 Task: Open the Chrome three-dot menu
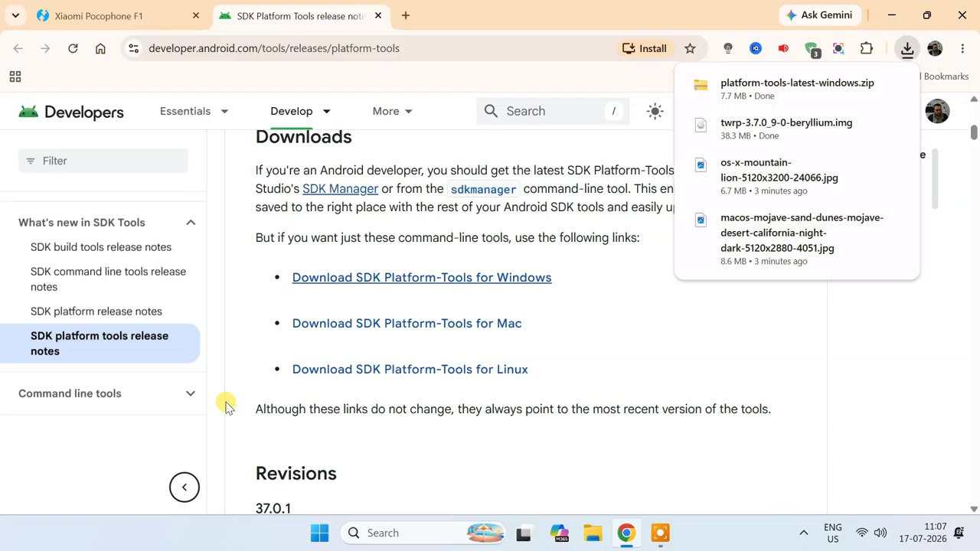pyautogui.click(x=962, y=48)
